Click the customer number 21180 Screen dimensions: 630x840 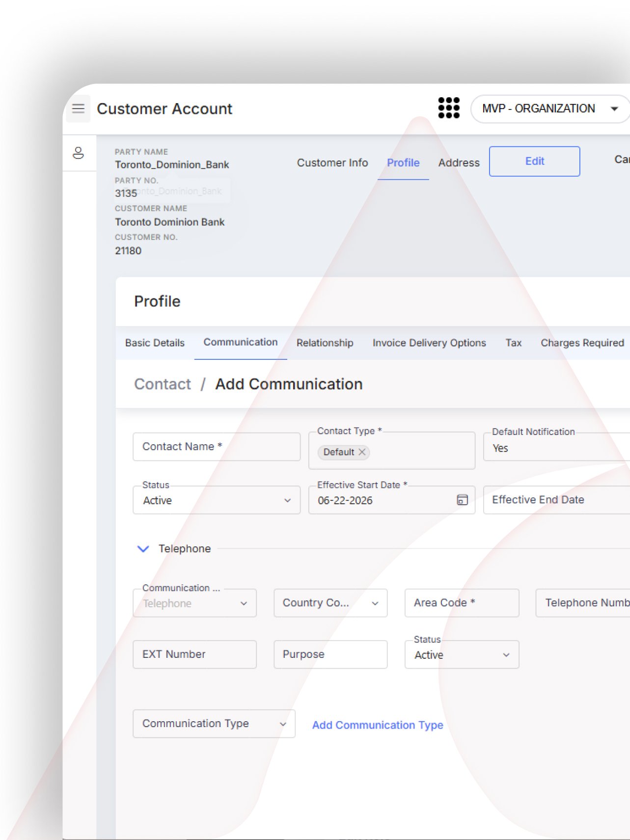tap(128, 250)
